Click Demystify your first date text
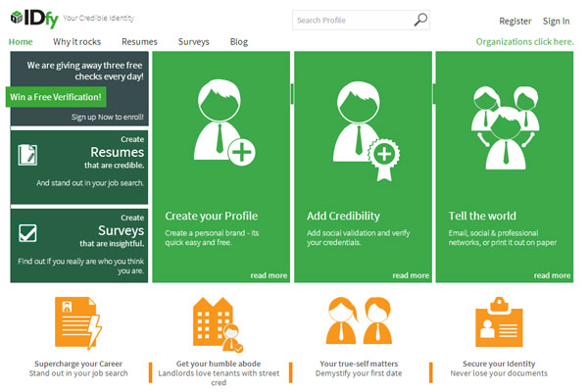The image size is (588, 392). click(359, 373)
